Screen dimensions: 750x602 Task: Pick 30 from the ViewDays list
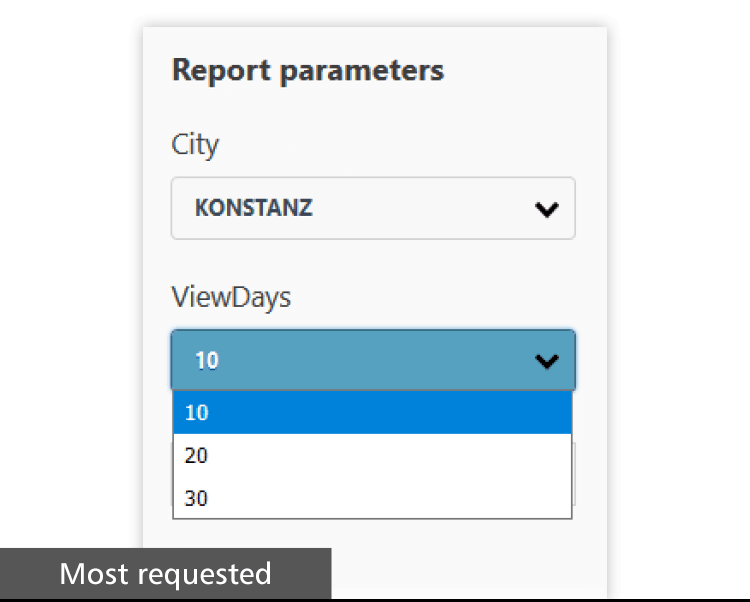(372, 497)
